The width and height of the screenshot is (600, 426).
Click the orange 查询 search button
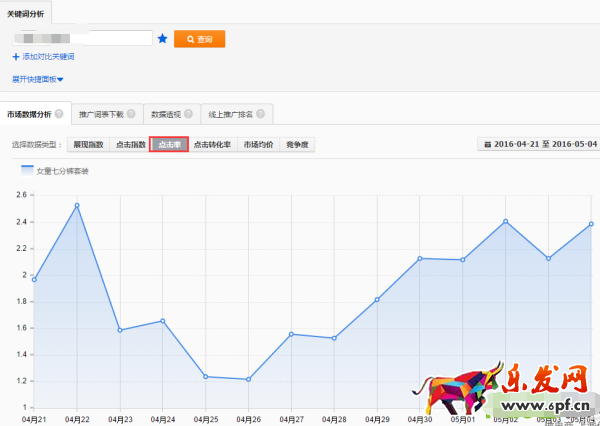[199, 39]
